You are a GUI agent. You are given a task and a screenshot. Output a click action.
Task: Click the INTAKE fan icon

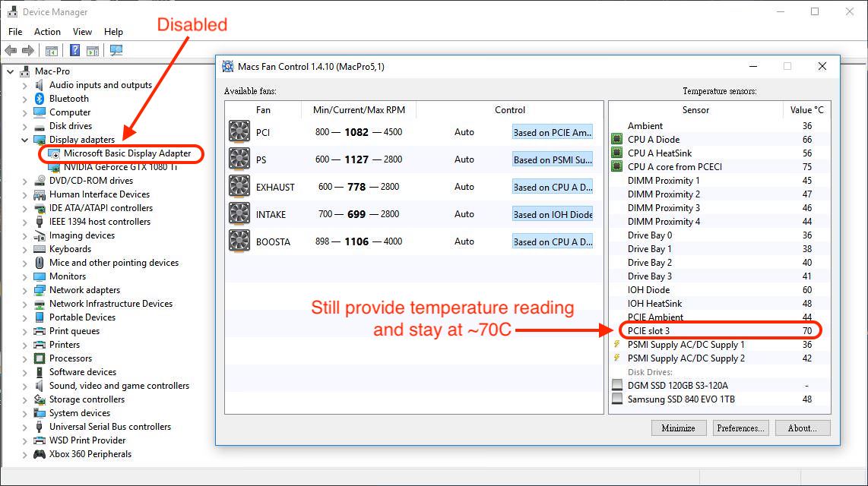tap(239, 214)
